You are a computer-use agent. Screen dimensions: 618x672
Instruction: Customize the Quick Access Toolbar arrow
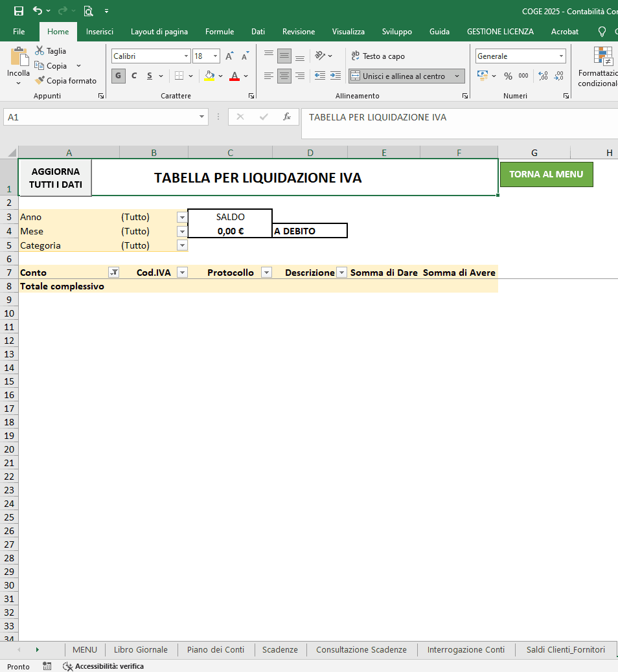(106, 11)
